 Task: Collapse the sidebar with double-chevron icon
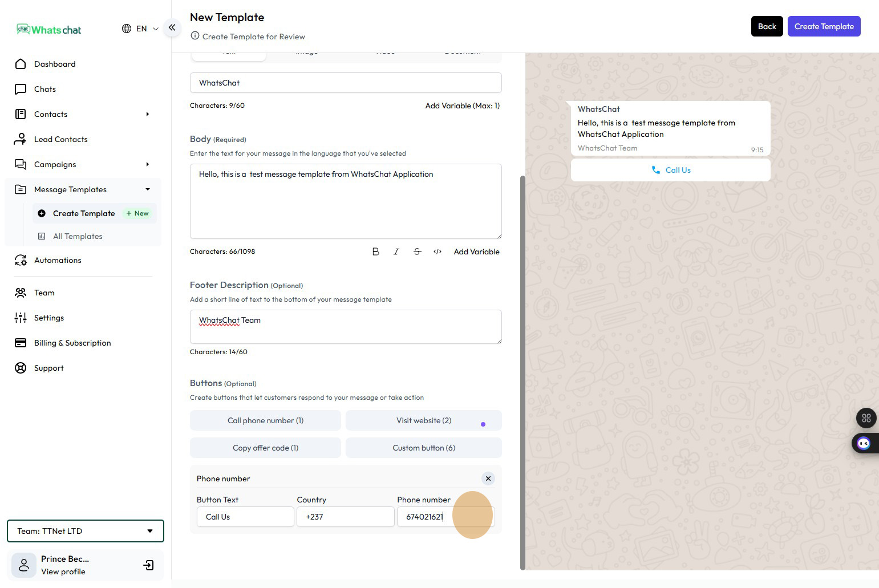172,27
